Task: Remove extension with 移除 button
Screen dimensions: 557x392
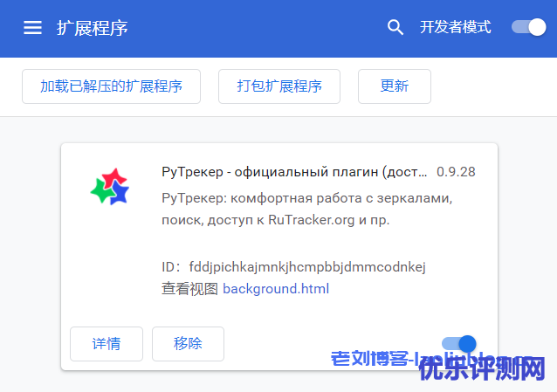Action: (188, 344)
